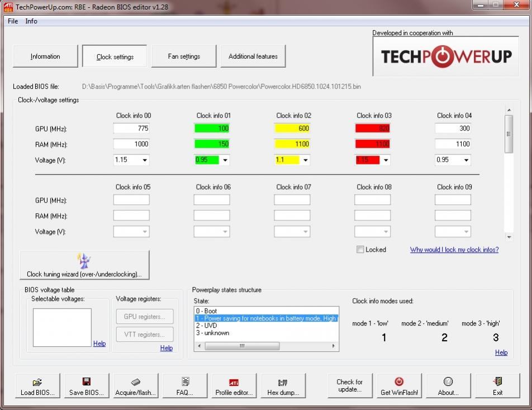Switch to the Fan settings tab
Image resolution: width=532 pixels, height=410 pixels.
pyautogui.click(x=184, y=56)
